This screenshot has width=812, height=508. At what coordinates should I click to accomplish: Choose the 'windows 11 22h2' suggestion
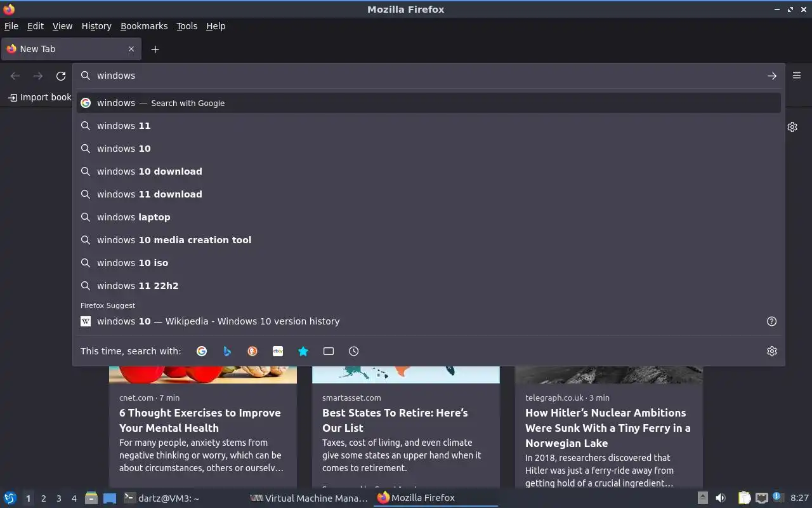429,286
